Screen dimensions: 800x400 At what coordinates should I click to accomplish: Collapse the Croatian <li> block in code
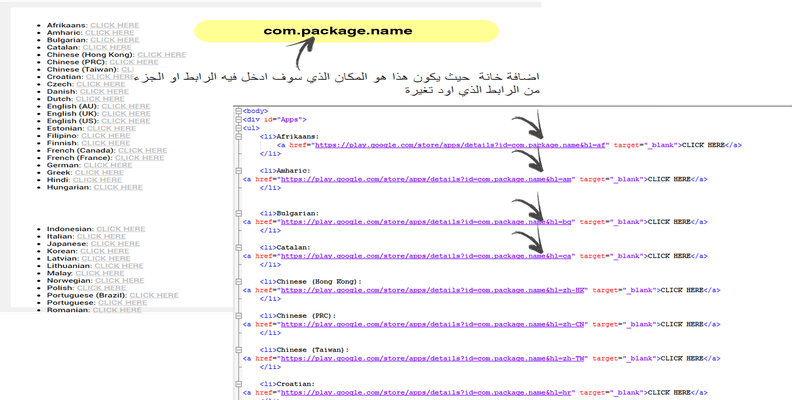pos(238,384)
